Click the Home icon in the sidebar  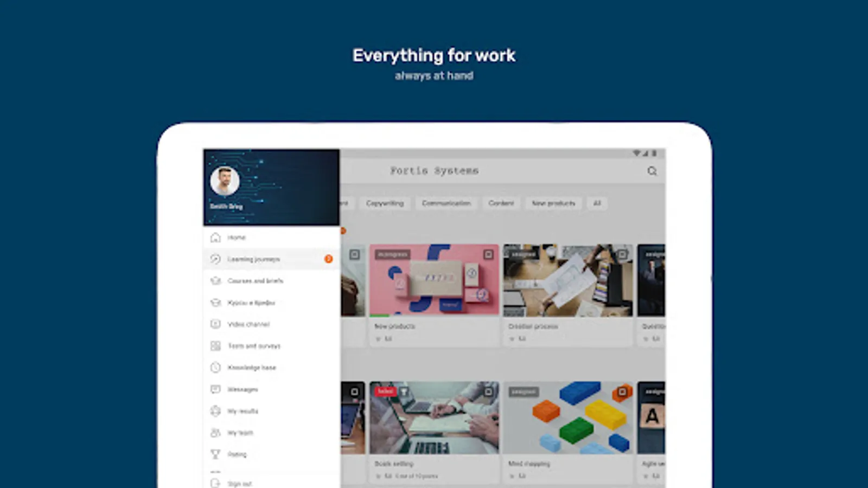coord(215,237)
